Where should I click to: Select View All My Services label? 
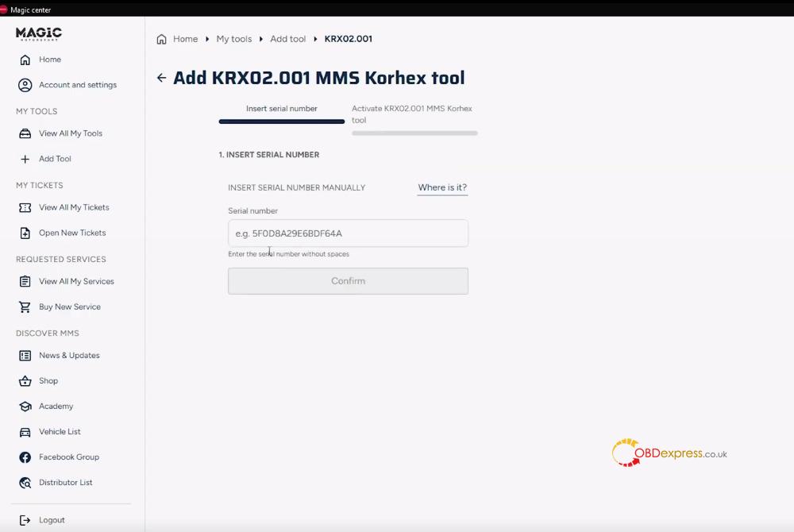pyautogui.click(x=76, y=281)
